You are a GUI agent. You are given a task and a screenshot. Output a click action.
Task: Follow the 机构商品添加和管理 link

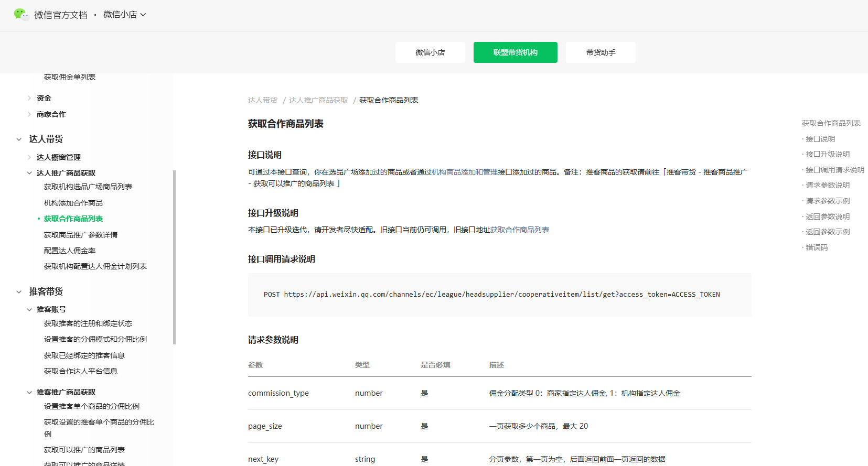tap(465, 172)
